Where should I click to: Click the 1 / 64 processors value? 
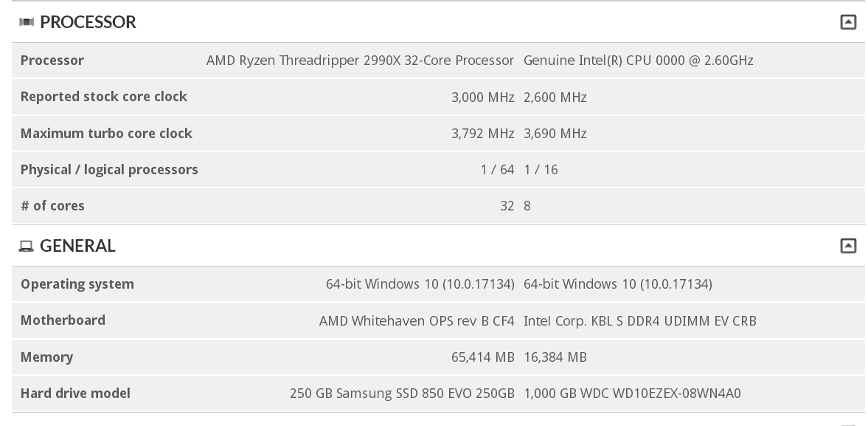tap(497, 170)
